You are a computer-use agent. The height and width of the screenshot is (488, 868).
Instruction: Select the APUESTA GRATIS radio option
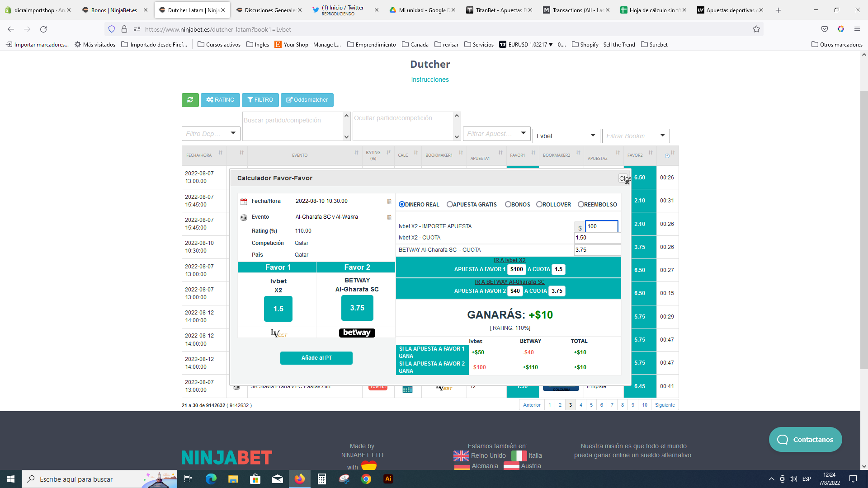click(450, 205)
